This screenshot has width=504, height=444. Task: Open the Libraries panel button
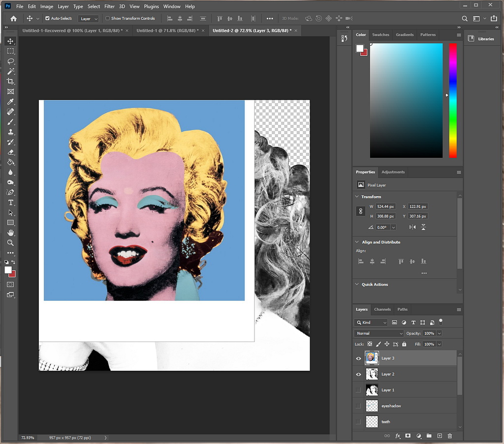point(481,39)
